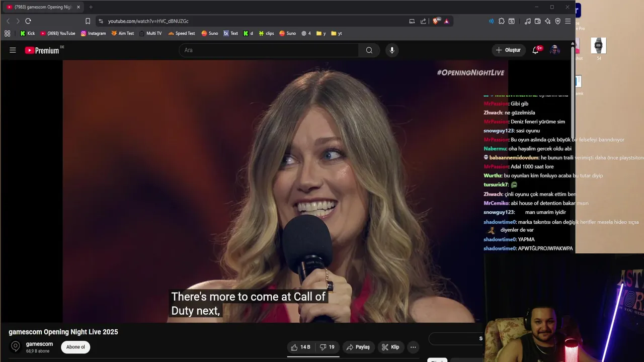Open the account avatar menu
644x362 pixels.
(555, 50)
